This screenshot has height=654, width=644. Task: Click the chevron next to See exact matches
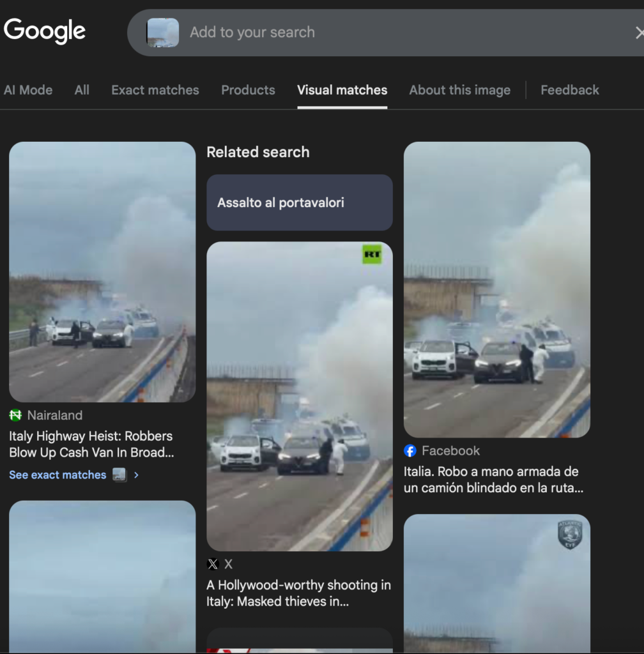pos(136,475)
